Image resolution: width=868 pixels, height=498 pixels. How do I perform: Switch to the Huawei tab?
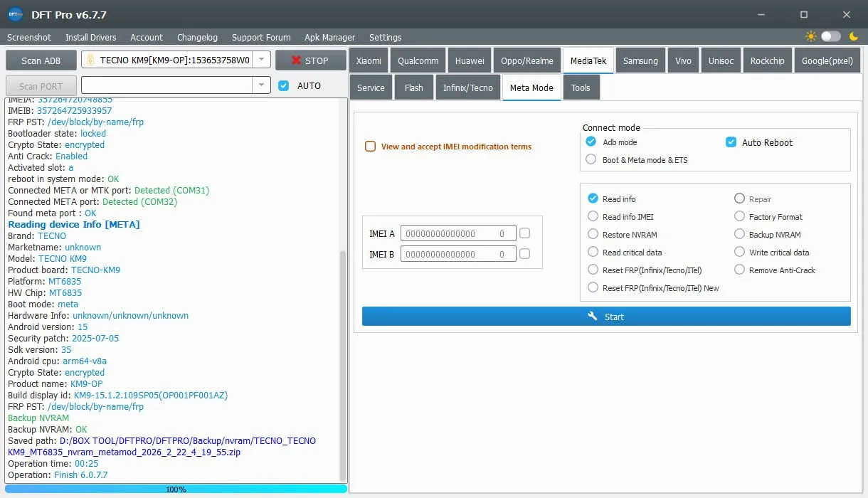click(470, 60)
